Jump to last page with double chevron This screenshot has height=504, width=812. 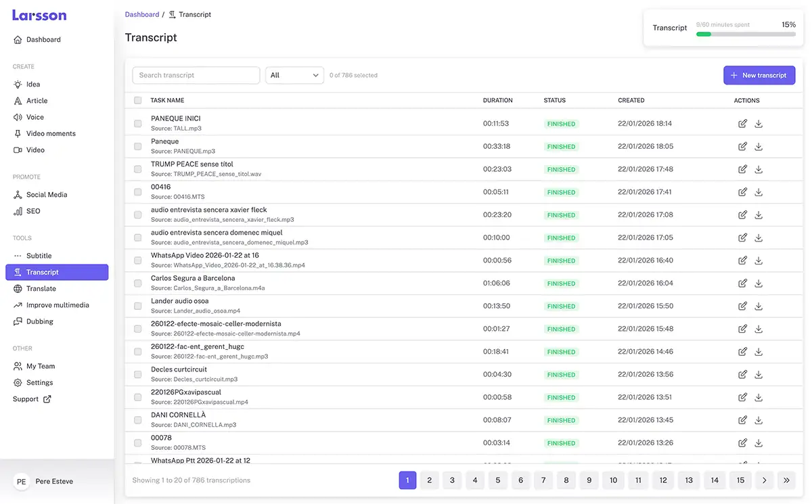coord(786,480)
